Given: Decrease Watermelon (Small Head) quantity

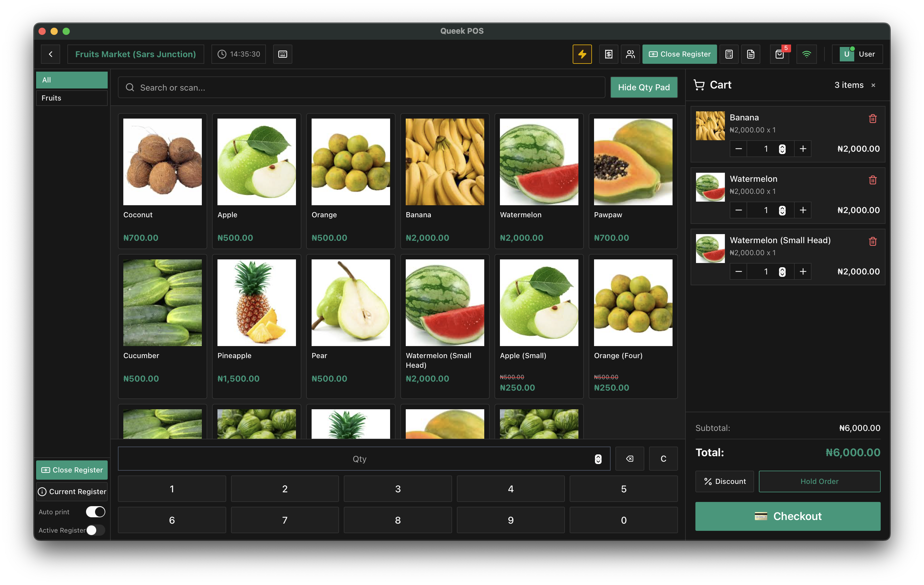Looking at the screenshot, I should tap(738, 271).
